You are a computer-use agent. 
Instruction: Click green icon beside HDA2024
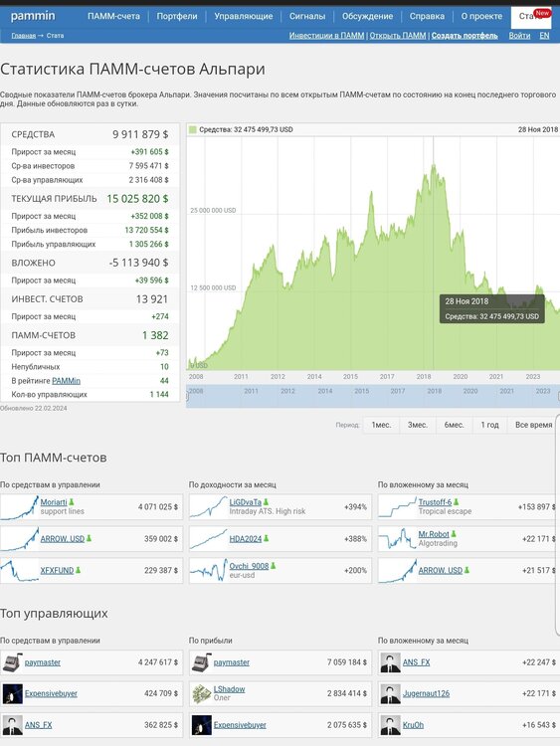(x=266, y=538)
